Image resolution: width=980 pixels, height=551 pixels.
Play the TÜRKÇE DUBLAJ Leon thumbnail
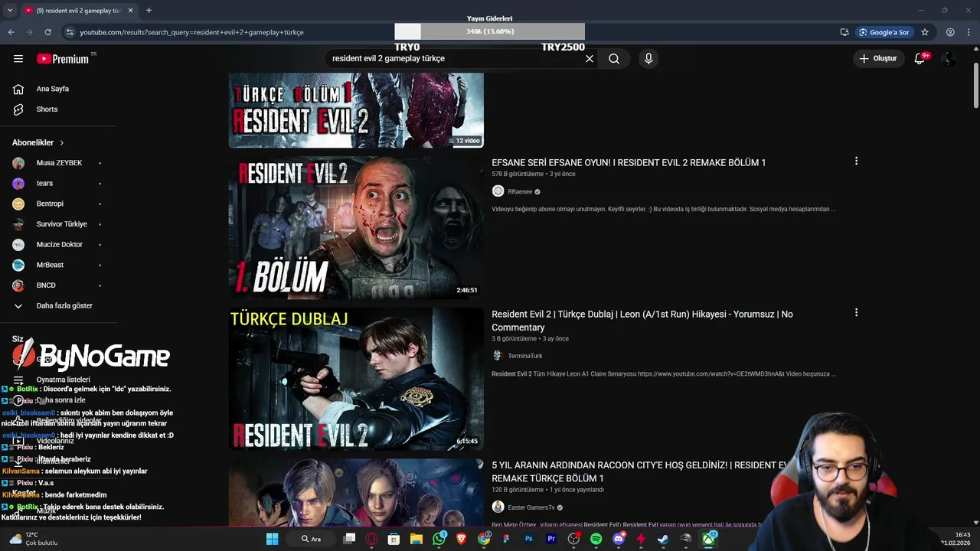point(356,379)
